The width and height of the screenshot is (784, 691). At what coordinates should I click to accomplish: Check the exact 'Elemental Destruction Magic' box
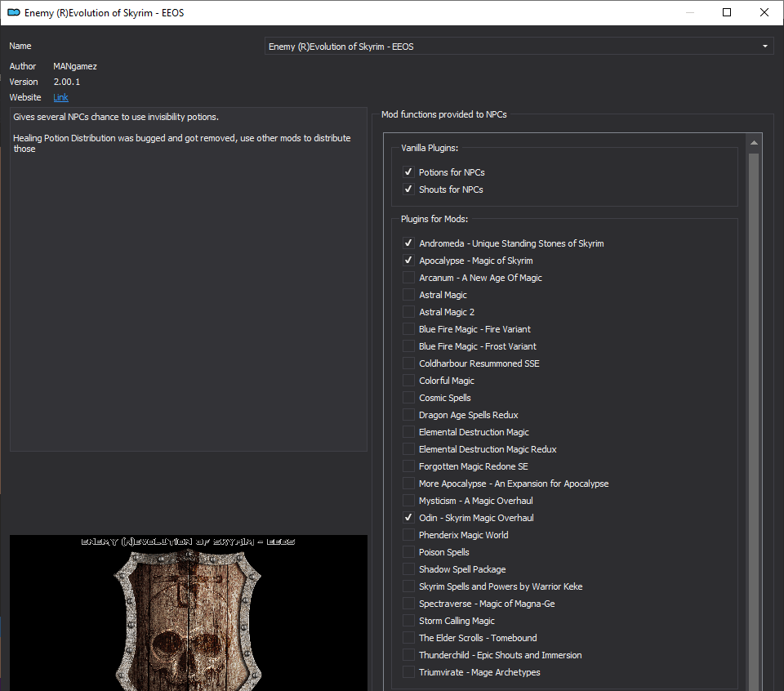pos(408,431)
